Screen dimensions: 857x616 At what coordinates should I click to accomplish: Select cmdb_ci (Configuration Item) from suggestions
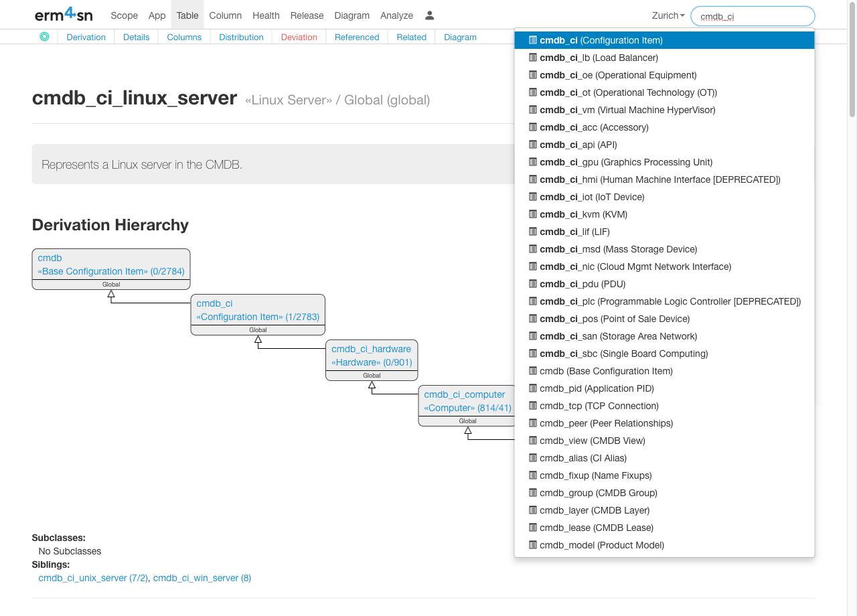click(x=601, y=40)
